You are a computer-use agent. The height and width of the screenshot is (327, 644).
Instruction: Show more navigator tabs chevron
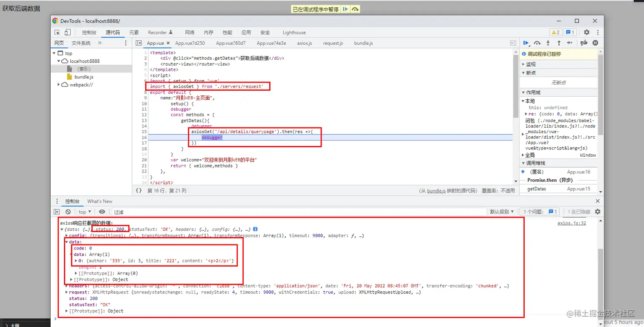click(100, 43)
